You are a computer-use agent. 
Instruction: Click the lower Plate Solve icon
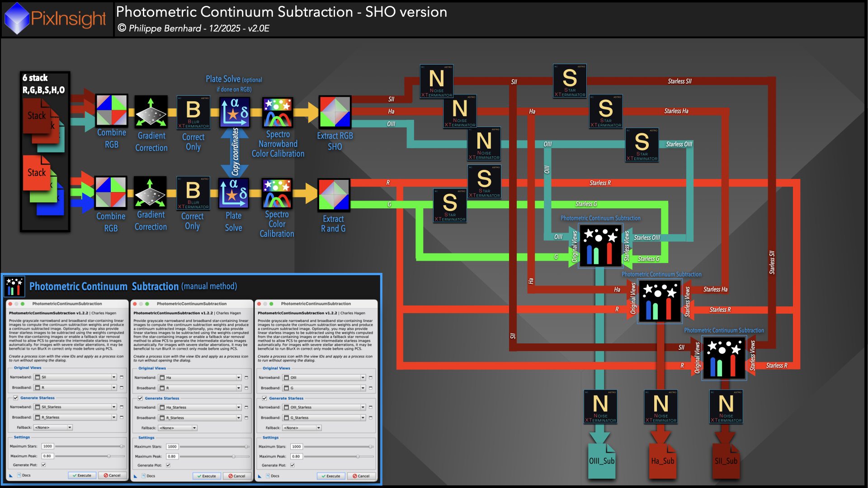point(233,193)
